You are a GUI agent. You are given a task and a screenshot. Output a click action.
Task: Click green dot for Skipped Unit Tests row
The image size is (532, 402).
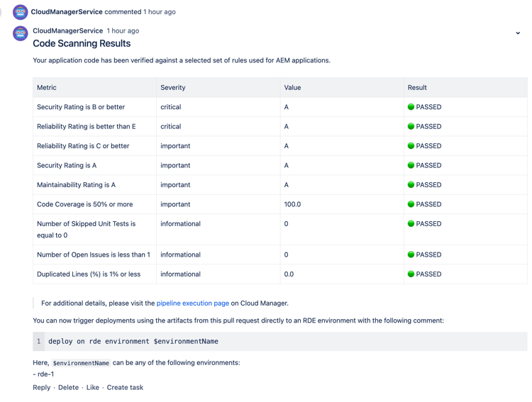tap(411, 223)
